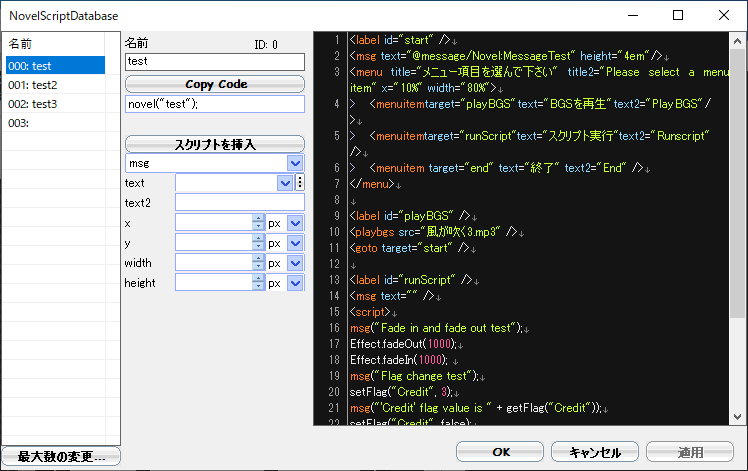The height and width of the screenshot is (471, 748).
Task: Minimize the NovelScriptDatabase window
Action: point(633,15)
